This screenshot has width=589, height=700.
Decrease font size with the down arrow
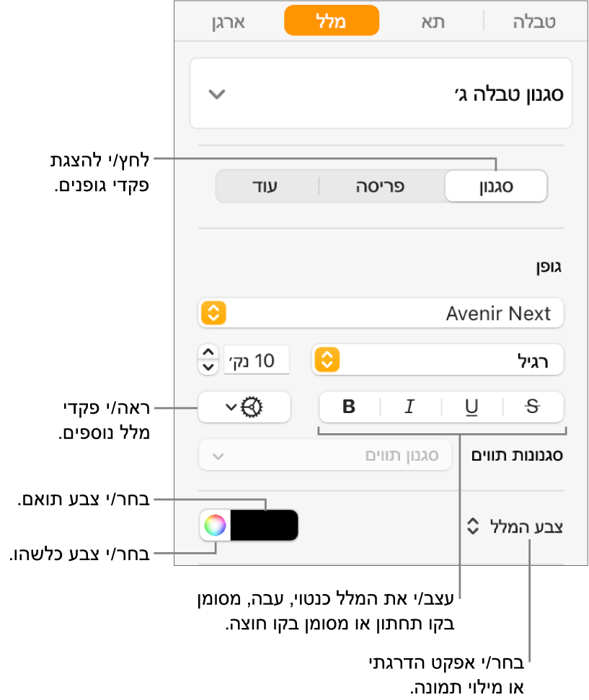208,366
